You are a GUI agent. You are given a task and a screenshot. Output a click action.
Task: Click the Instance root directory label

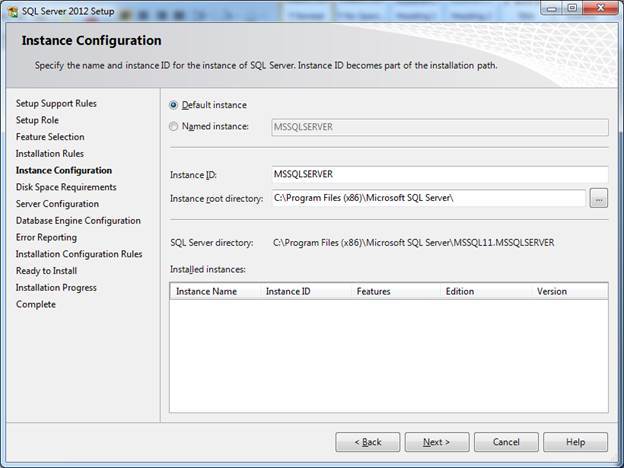(x=216, y=198)
